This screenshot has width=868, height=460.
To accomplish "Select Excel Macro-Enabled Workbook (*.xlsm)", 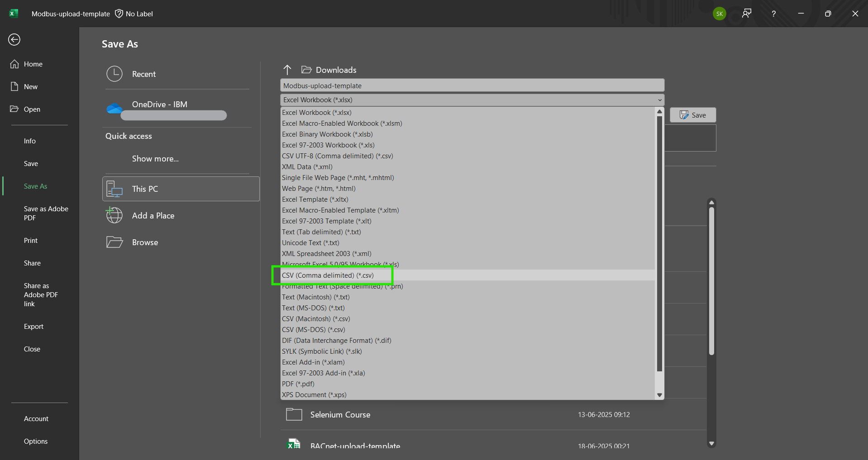I will coord(467,123).
